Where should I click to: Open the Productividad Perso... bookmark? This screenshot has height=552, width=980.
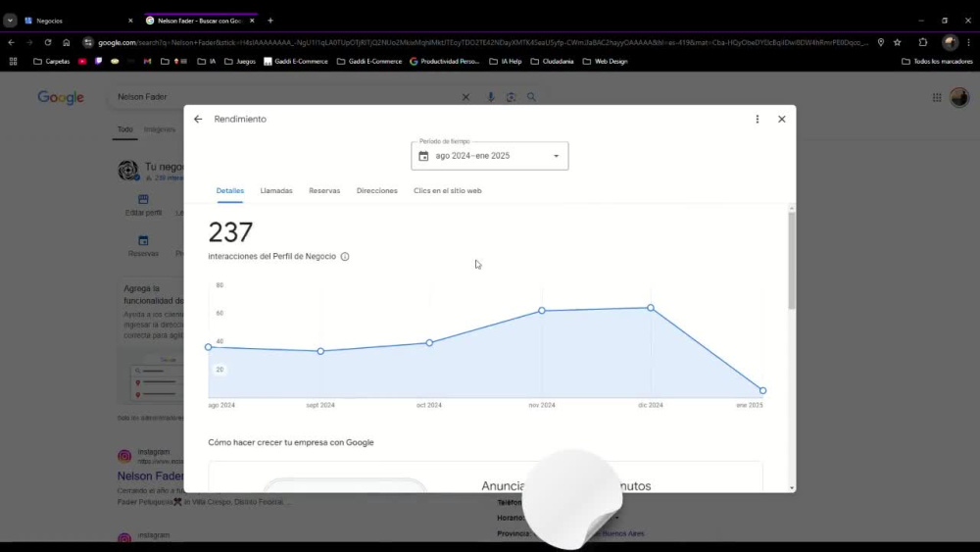[x=444, y=61]
